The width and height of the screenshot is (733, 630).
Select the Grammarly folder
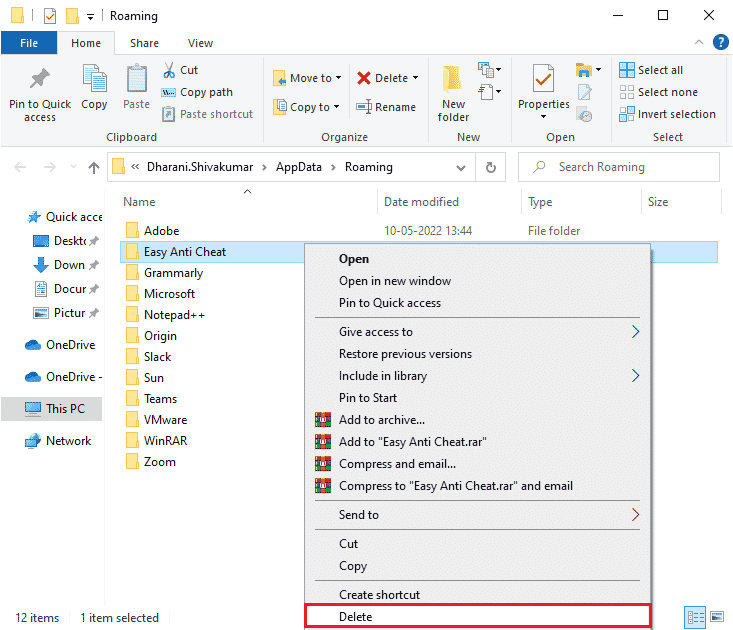coord(165,273)
